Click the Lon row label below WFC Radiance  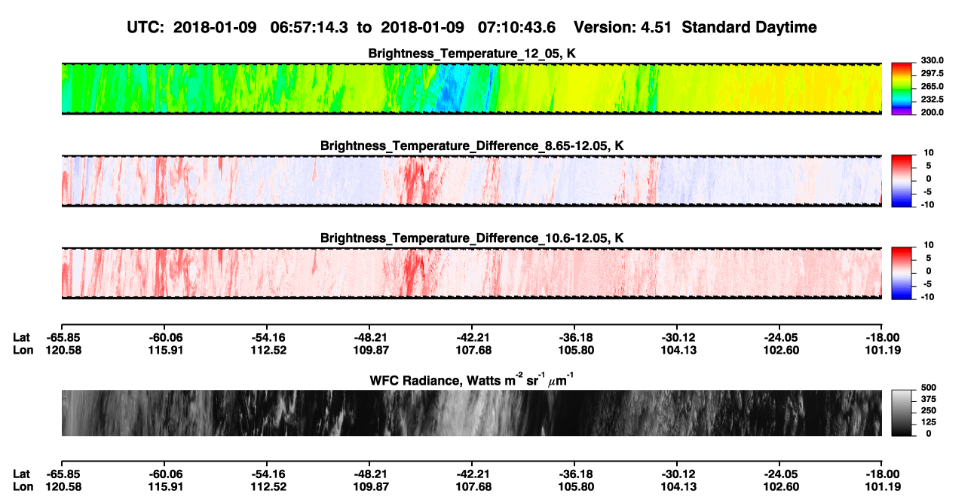(22, 486)
